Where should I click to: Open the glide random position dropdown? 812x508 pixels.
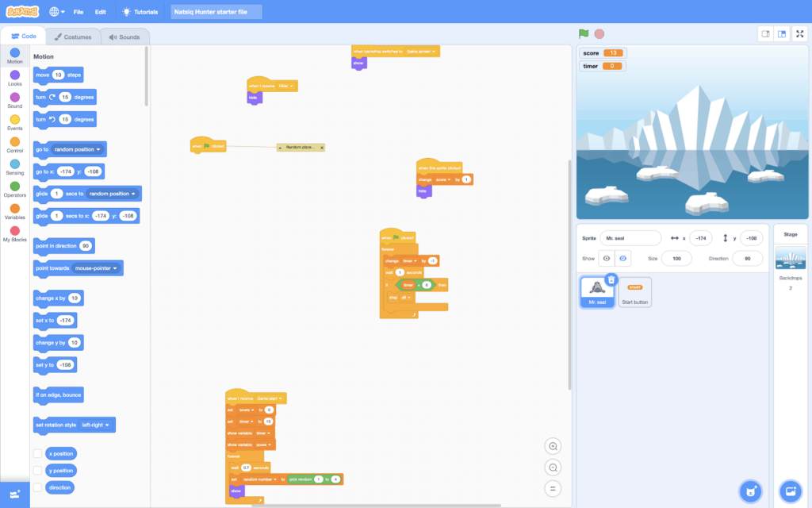[113, 194]
